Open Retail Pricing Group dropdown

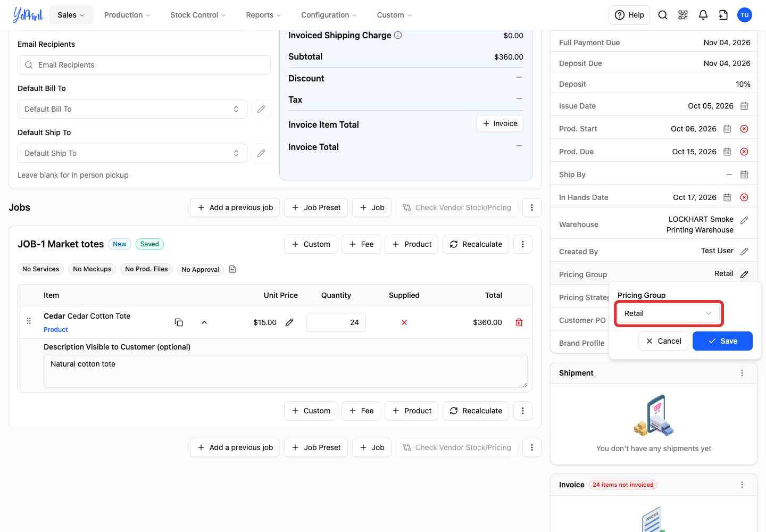[x=668, y=313]
